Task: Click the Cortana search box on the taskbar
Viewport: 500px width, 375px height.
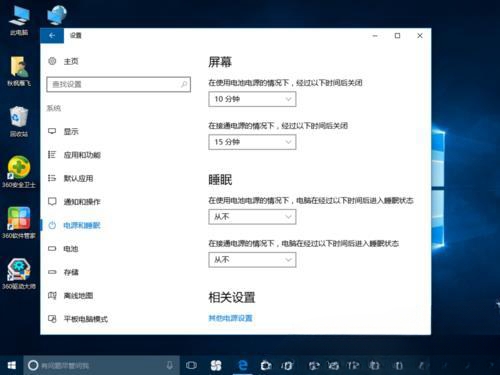Action: 102,365
